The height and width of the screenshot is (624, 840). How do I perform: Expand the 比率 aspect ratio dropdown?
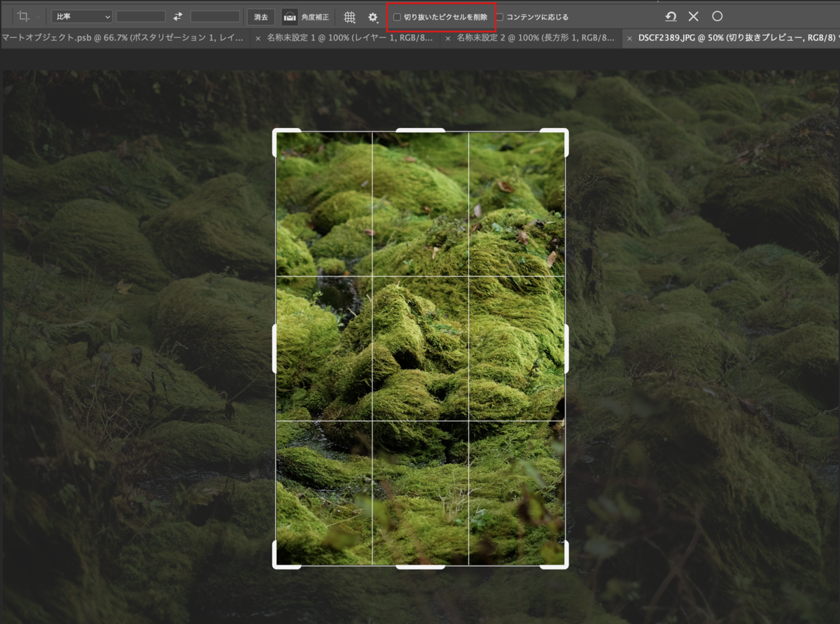point(82,16)
